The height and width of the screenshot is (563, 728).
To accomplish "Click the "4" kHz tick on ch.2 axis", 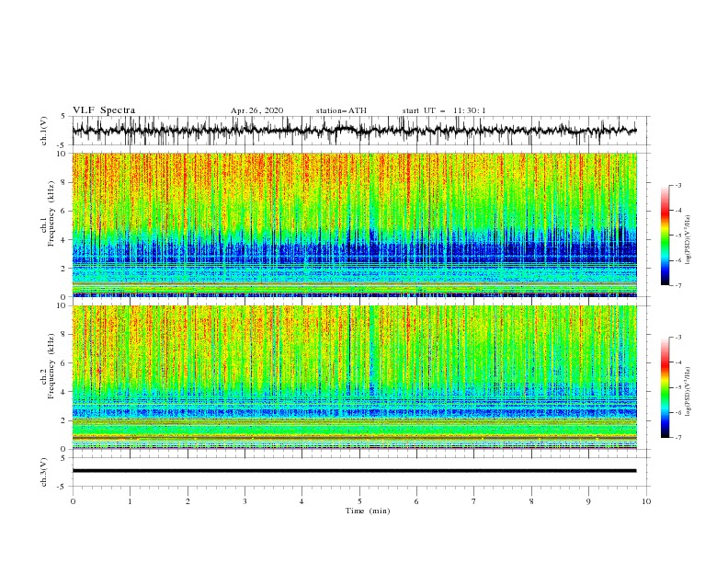I will pos(64,392).
